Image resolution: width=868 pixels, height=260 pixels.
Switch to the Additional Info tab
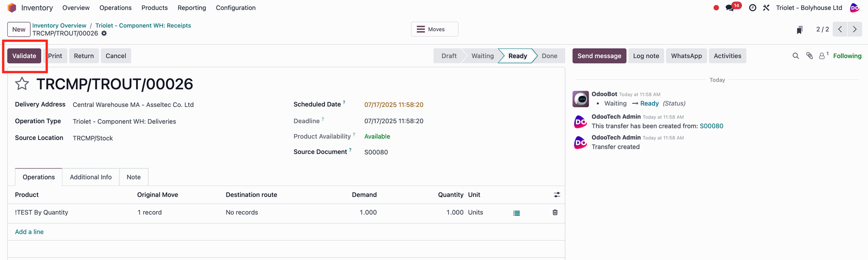pyautogui.click(x=91, y=177)
